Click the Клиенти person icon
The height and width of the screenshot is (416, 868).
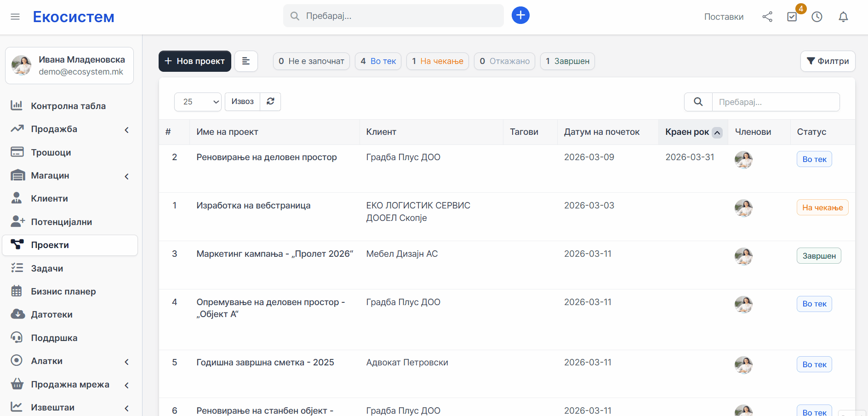17,198
